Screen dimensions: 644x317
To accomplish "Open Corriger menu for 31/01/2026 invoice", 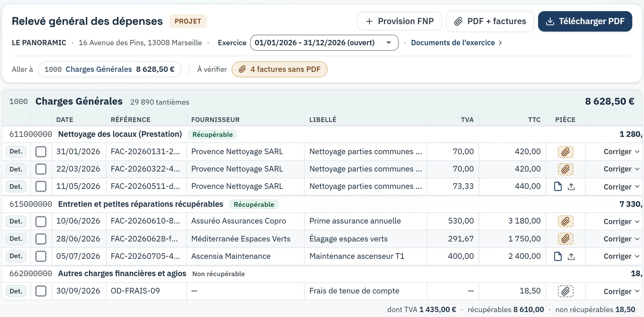I will (x=621, y=152).
